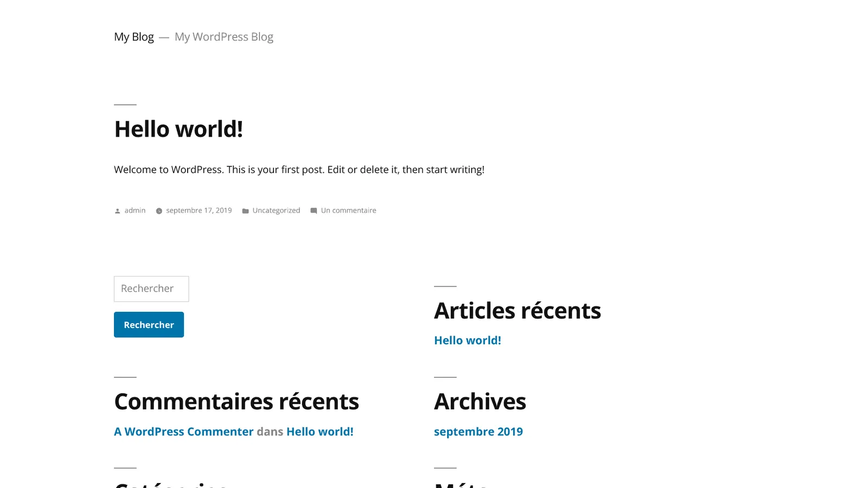Open Hello world! under Articles récents

[468, 341]
